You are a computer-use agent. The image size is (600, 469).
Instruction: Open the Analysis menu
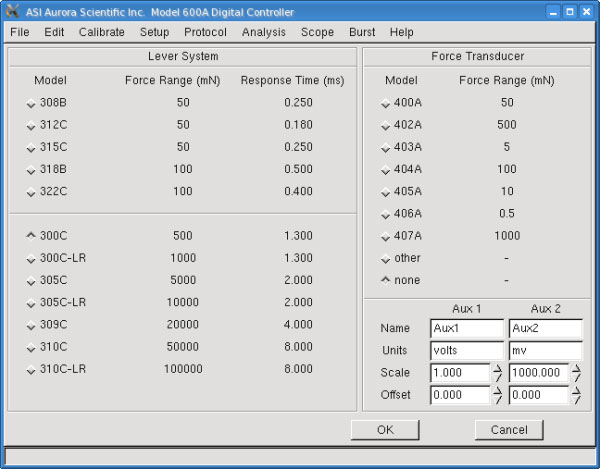pyautogui.click(x=264, y=32)
